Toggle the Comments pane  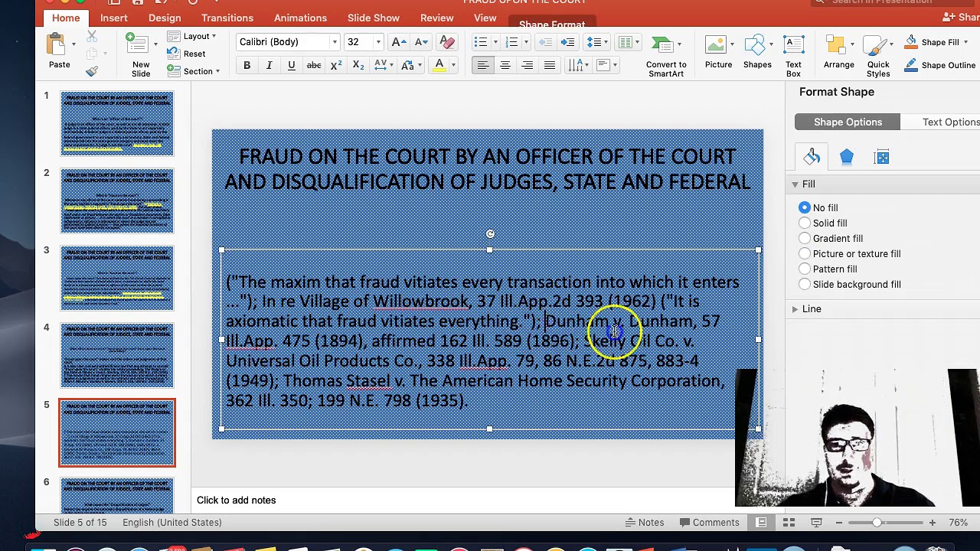pos(709,522)
